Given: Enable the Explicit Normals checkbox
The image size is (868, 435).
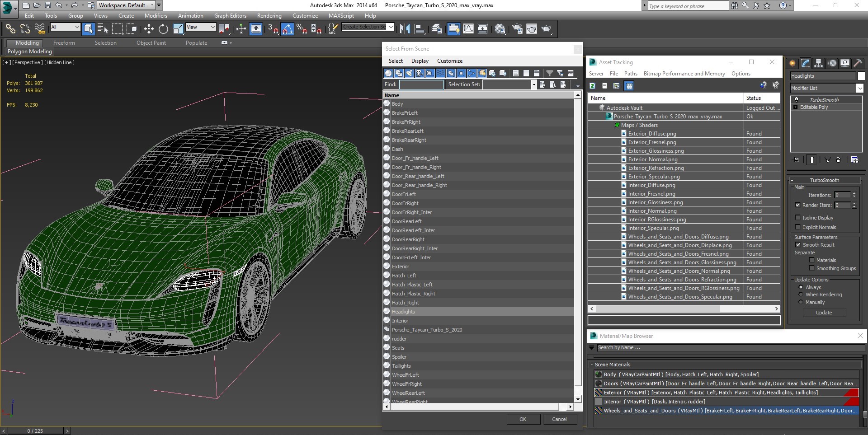Looking at the screenshot, I should [x=798, y=227].
